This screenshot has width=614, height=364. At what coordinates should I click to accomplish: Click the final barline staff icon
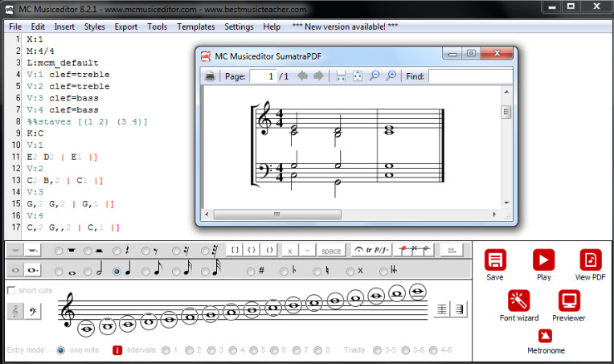pyautogui.click(x=460, y=309)
